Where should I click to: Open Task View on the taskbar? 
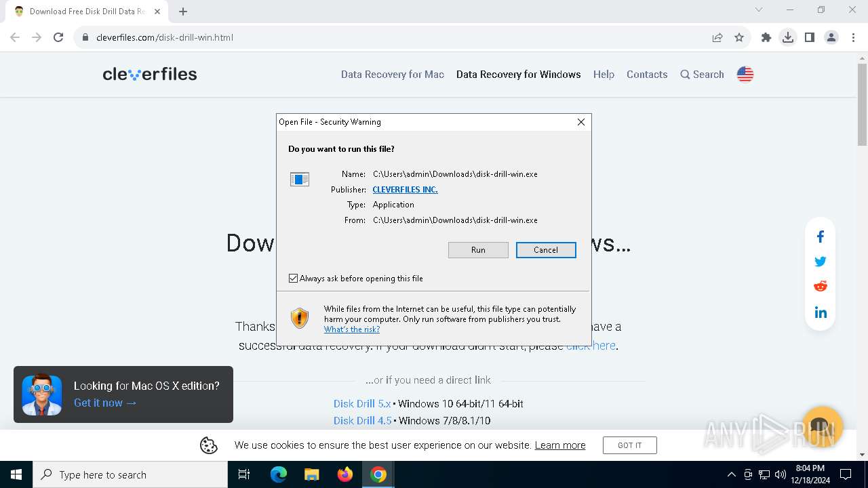click(244, 474)
